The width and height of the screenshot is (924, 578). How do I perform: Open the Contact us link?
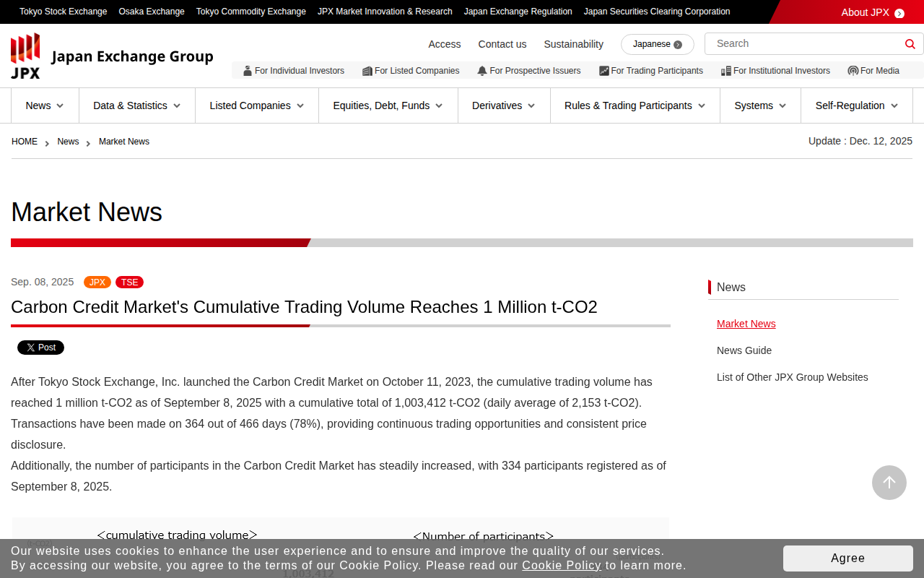pyautogui.click(x=502, y=44)
